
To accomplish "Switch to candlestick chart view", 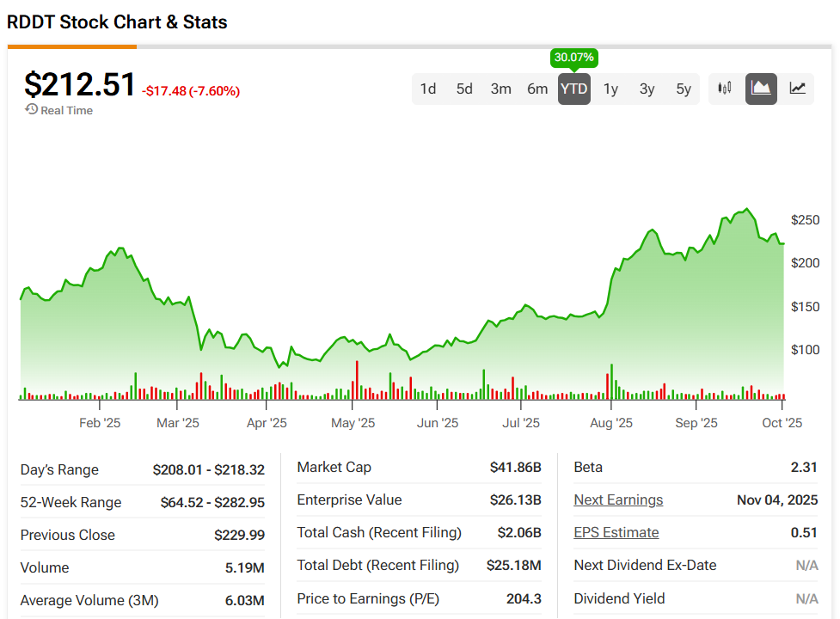I will click(725, 88).
